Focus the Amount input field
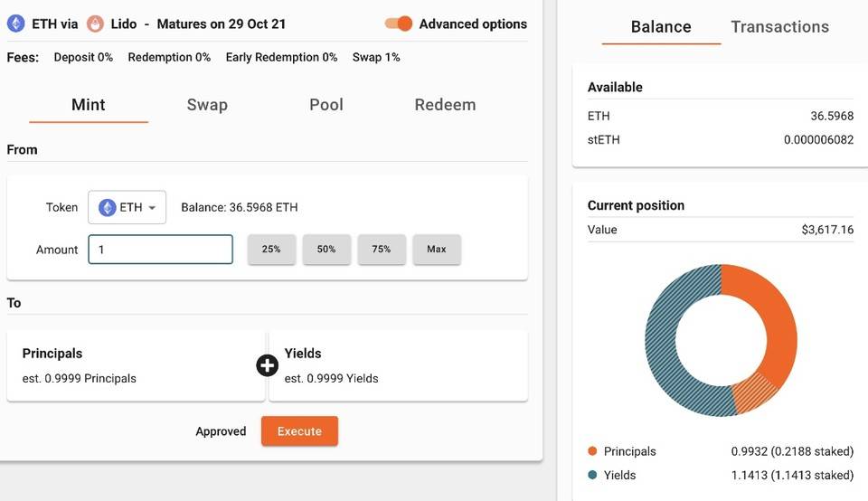 [161, 249]
